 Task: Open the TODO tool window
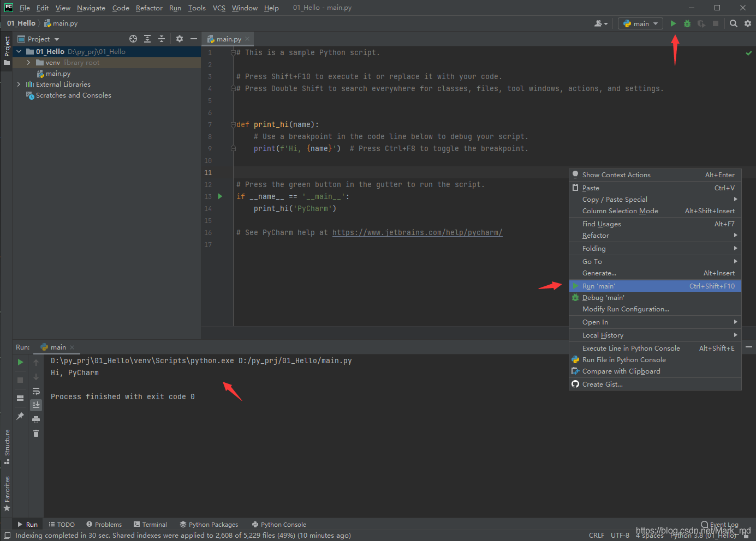62,525
